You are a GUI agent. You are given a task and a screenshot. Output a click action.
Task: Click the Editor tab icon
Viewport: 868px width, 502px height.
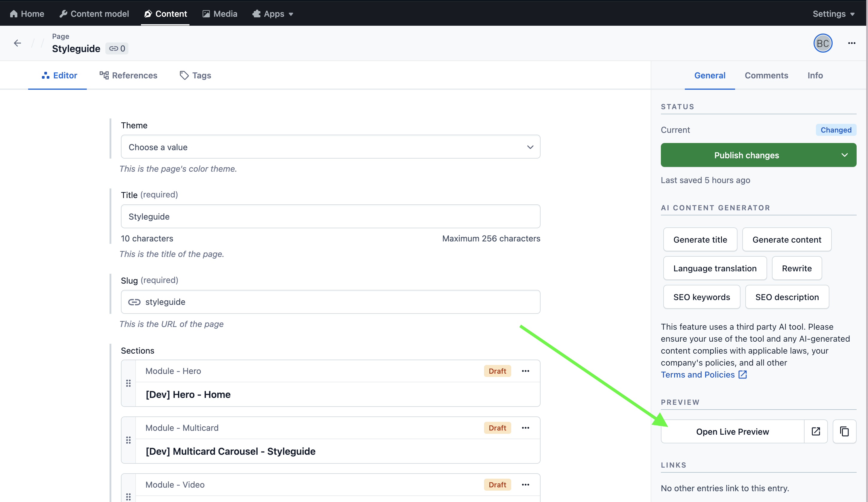[x=45, y=75]
